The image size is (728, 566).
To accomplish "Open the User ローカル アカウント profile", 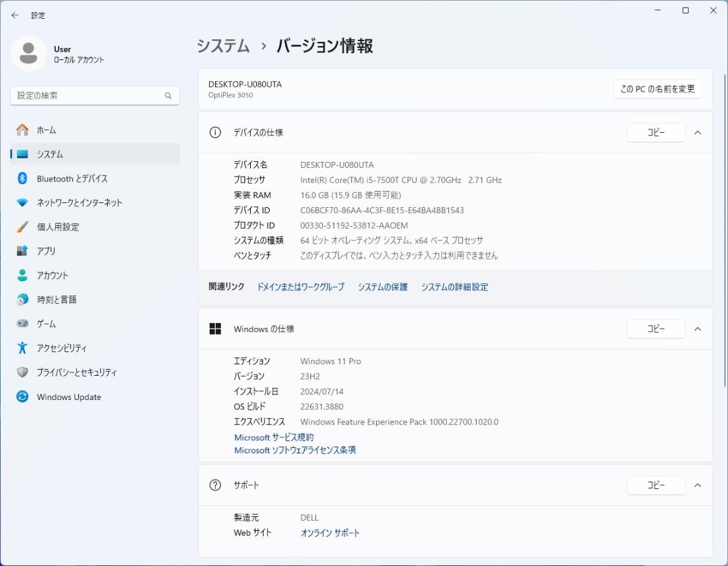I will (58, 54).
